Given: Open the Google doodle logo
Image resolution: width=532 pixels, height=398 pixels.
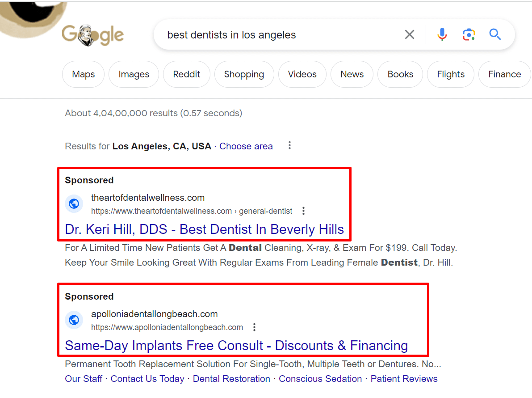Looking at the screenshot, I should coord(92,35).
